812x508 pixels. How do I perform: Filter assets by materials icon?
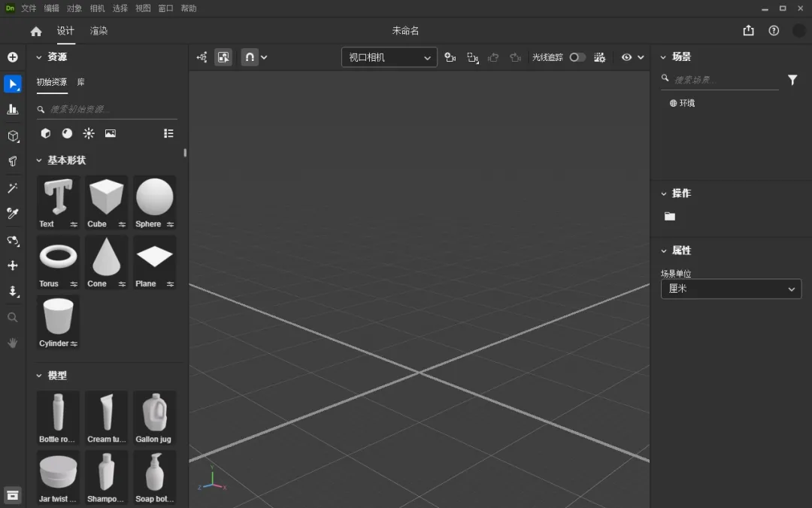(67, 133)
